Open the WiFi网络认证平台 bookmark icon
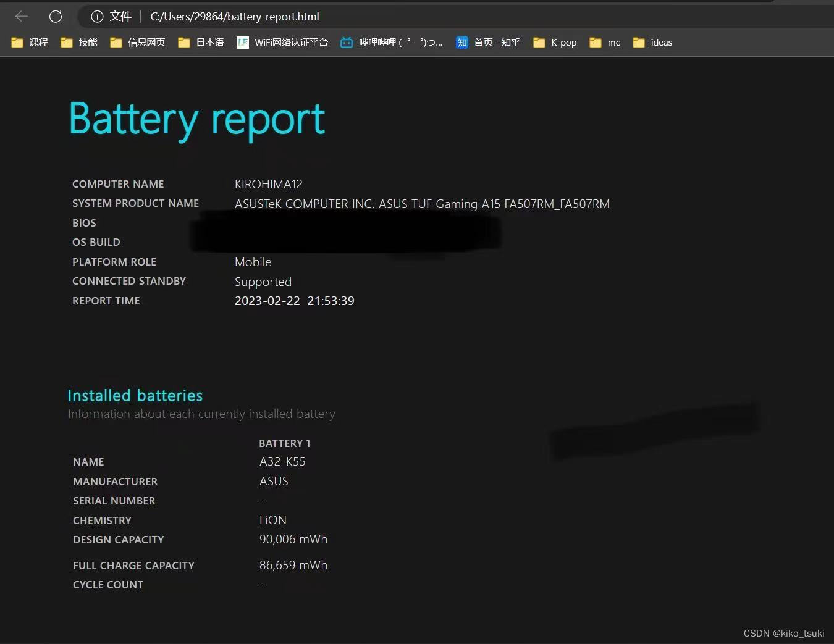Image resolution: width=834 pixels, height=644 pixels. (242, 42)
